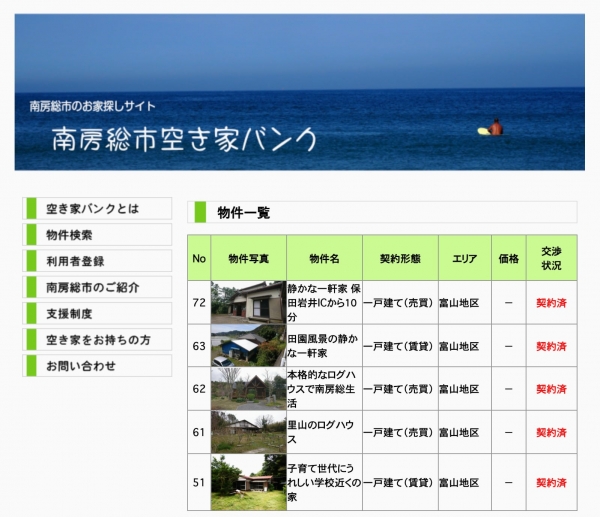
Task: Select お問い合わせ in the sidebar
Action: [97, 366]
